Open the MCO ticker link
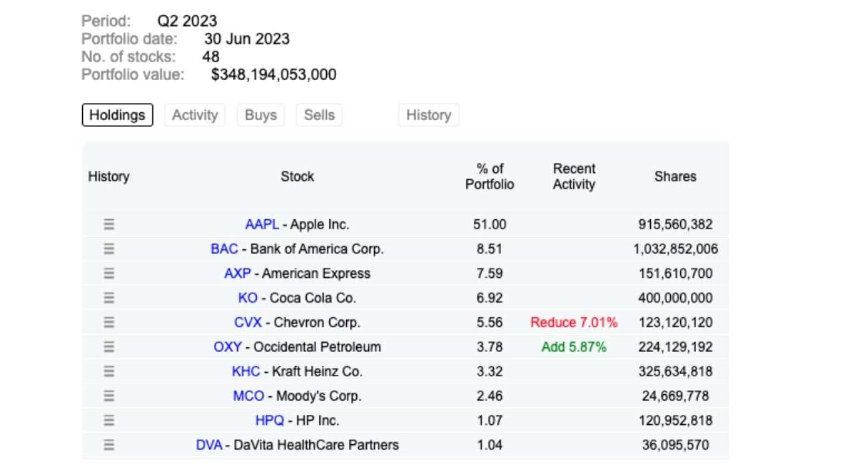Viewport: 868px width, 469px height. click(249, 396)
